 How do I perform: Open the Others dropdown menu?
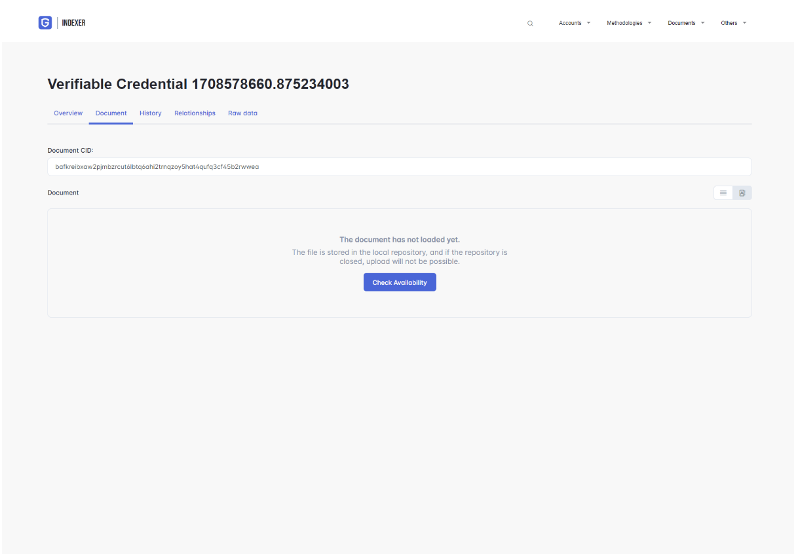point(733,23)
